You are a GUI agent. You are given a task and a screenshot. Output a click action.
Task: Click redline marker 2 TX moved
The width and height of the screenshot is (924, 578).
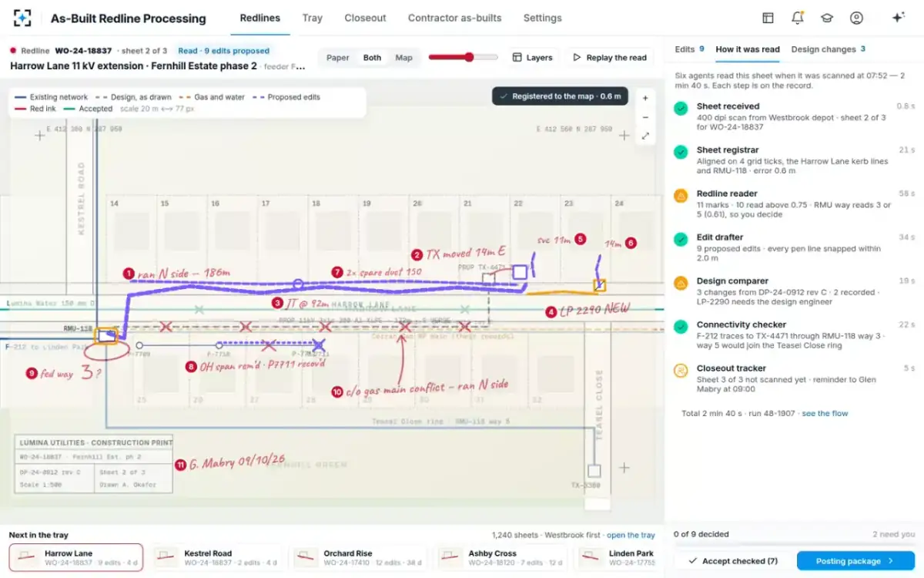(x=417, y=255)
